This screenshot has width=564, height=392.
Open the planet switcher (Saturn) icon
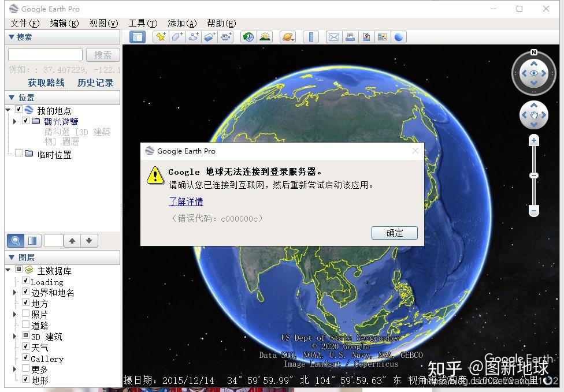click(x=288, y=37)
